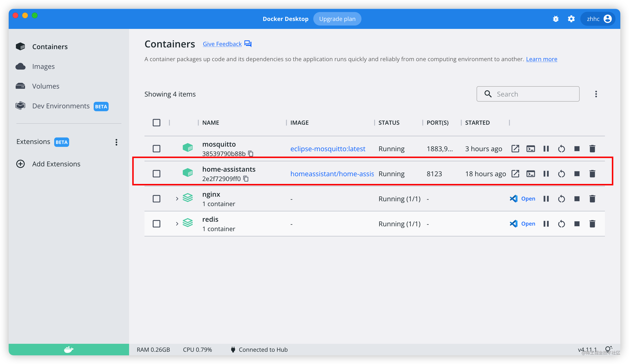Open terminal for home-assistants container
The height and width of the screenshot is (364, 629).
click(x=531, y=174)
